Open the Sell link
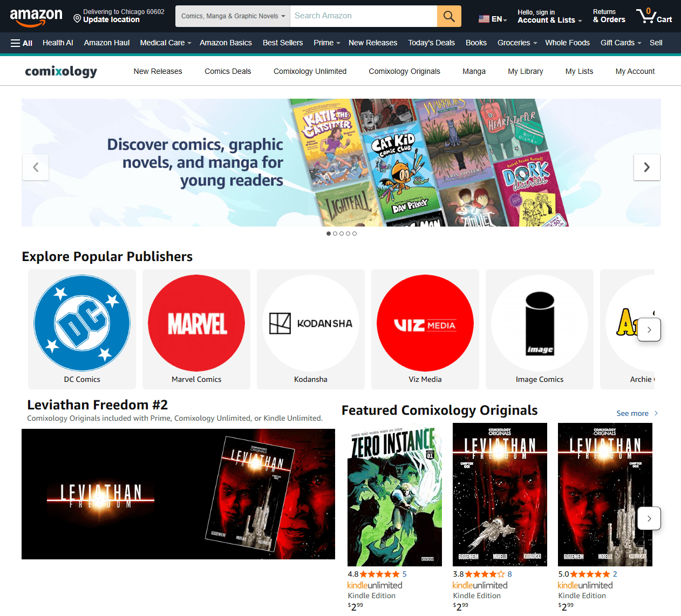 point(656,43)
